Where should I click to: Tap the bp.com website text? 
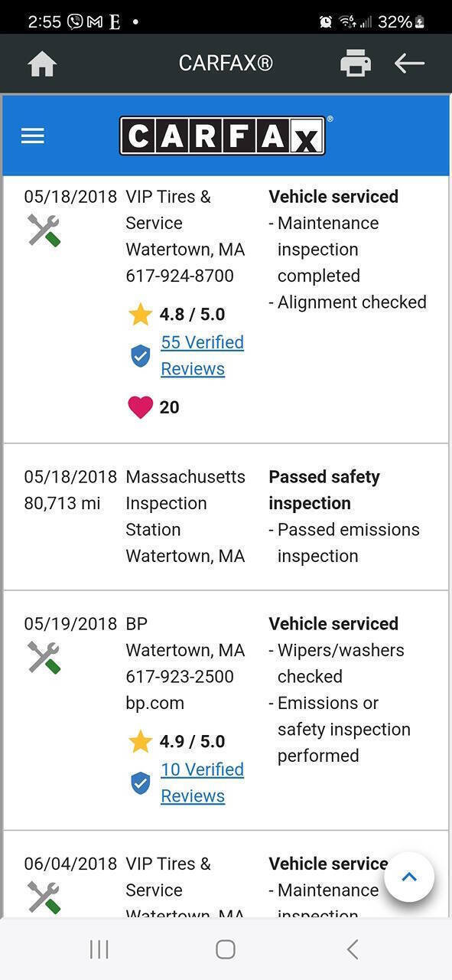[x=154, y=703]
